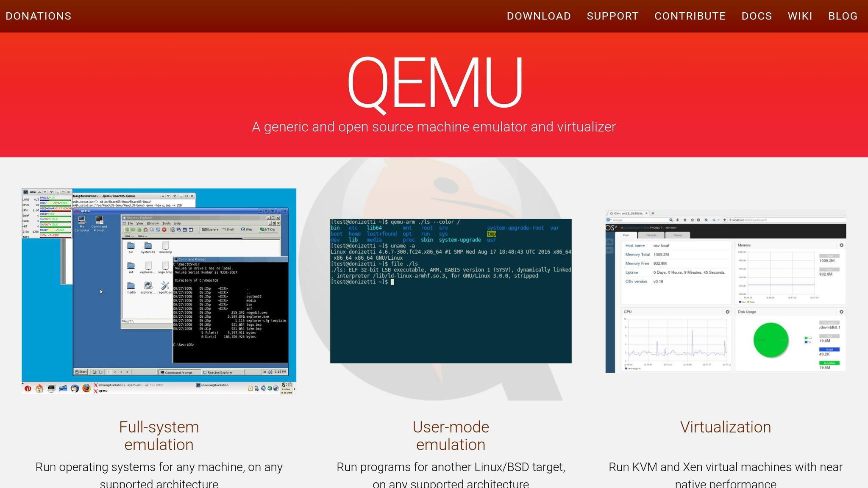
Task: Click text 'Run programs for another Linux/BSD target'
Action: [451, 467]
